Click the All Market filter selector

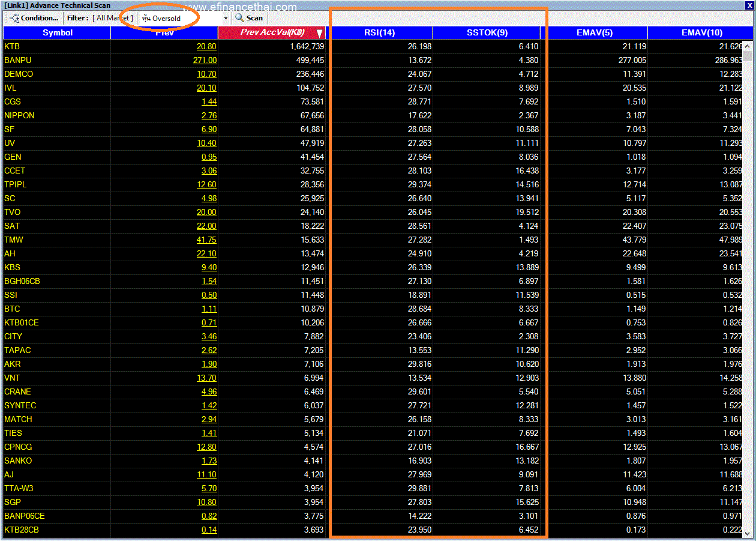coord(113,18)
